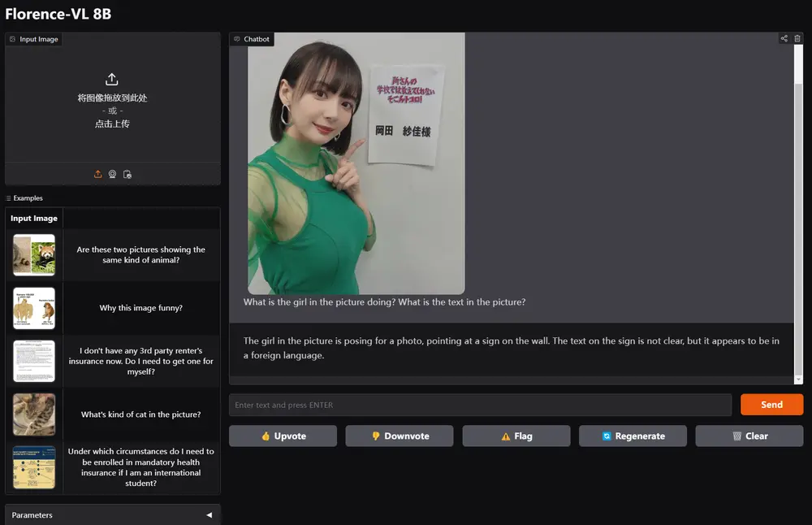Screen dimensions: 812x525
Task: Click the large upload arrow icon in Input Image
Action: tap(112, 80)
